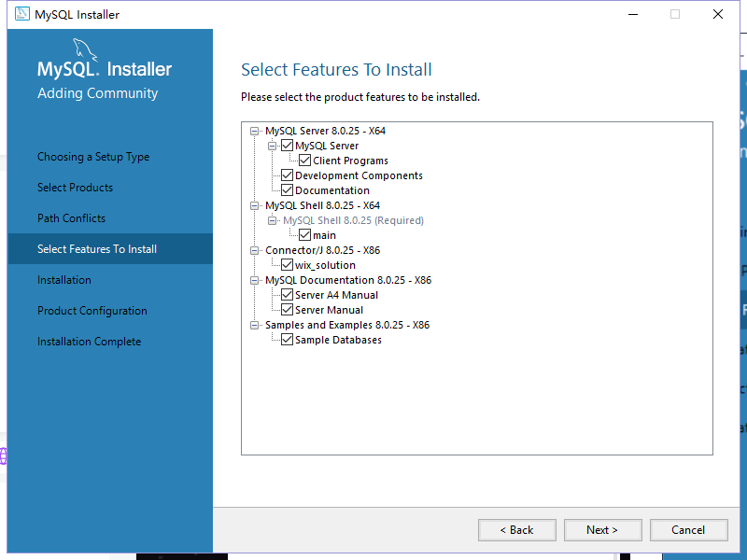Close the MySQL Installer window
The image size is (747, 560).
pyautogui.click(x=717, y=14)
